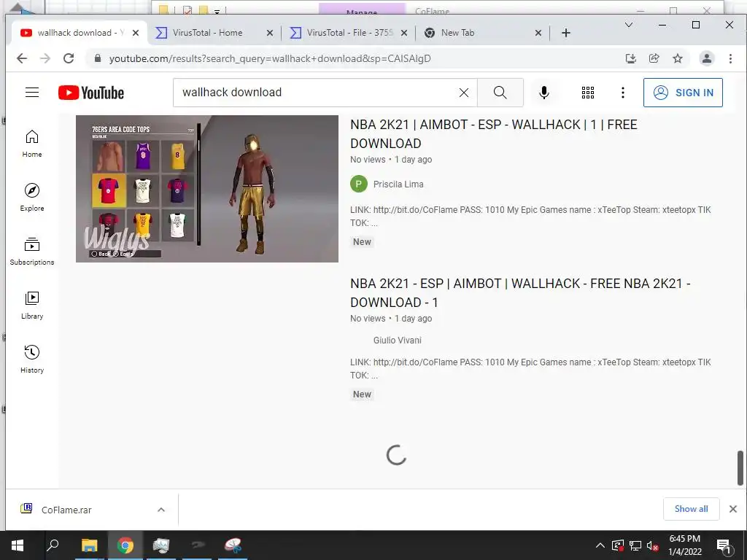
Task: Open YouTube settings three-dot menu
Action: click(x=623, y=93)
